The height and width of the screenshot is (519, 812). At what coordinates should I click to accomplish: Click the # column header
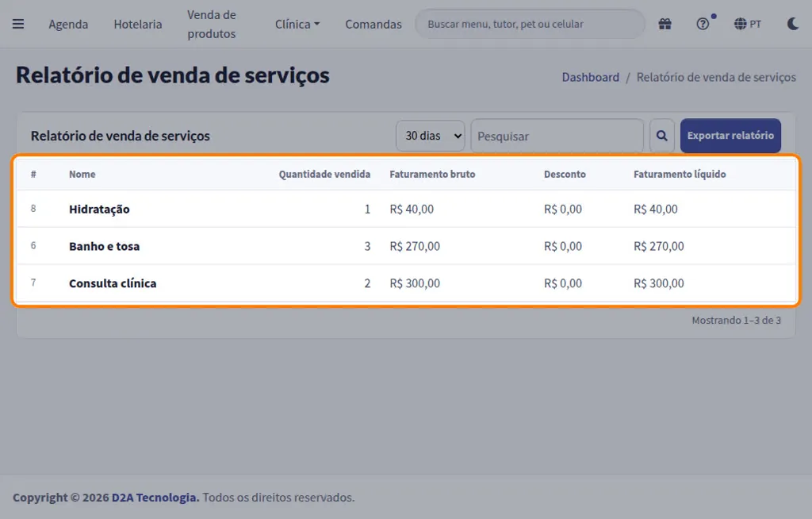(x=33, y=175)
